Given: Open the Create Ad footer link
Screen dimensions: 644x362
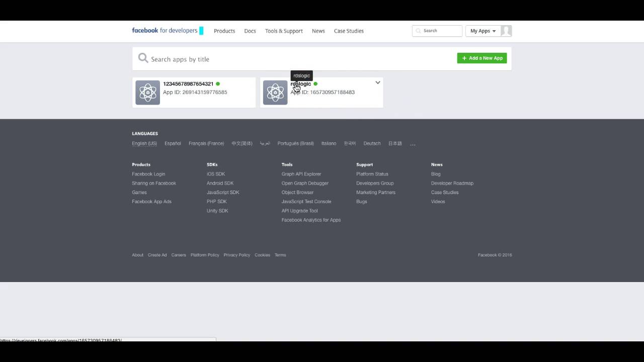Looking at the screenshot, I should pos(157,255).
